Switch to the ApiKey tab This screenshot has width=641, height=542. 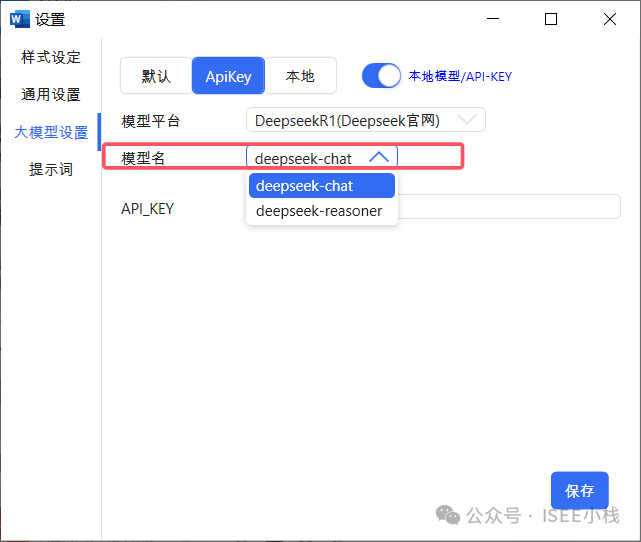(x=228, y=76)
